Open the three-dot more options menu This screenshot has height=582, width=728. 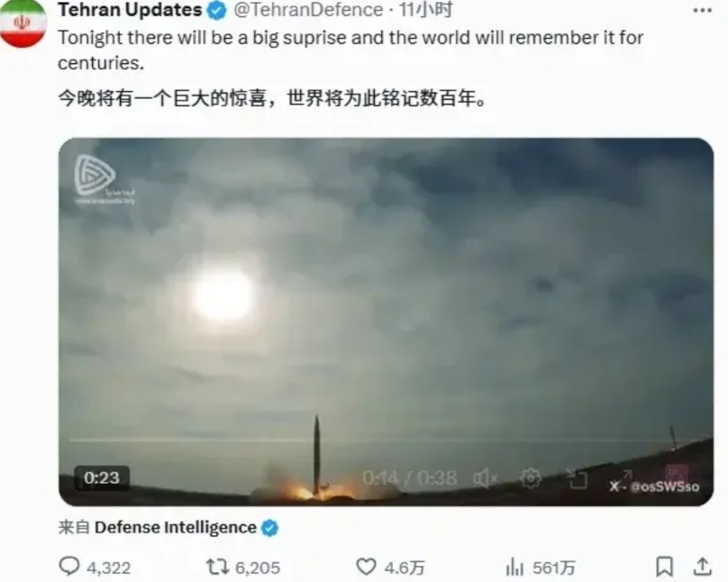(x=703, y=11)
